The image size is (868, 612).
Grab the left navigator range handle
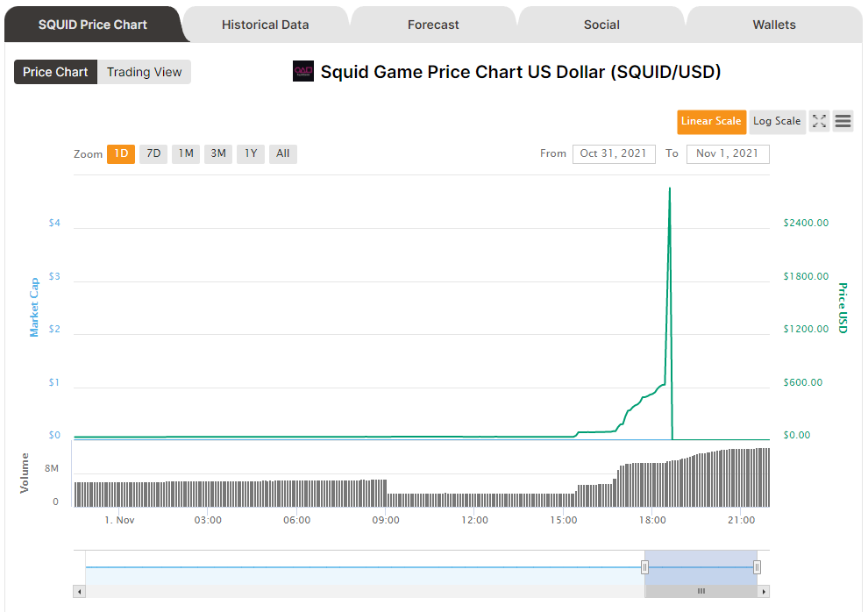[645, 567]
